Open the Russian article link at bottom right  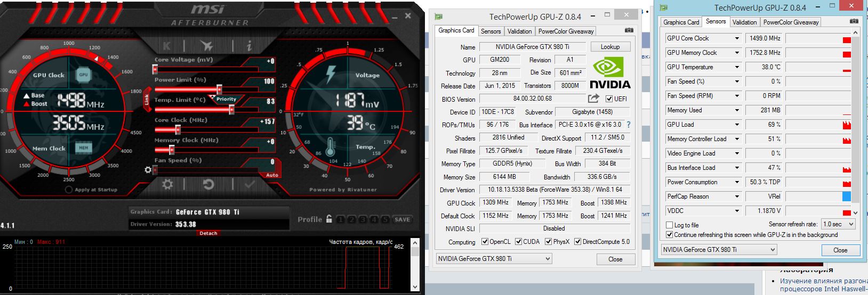824,285
